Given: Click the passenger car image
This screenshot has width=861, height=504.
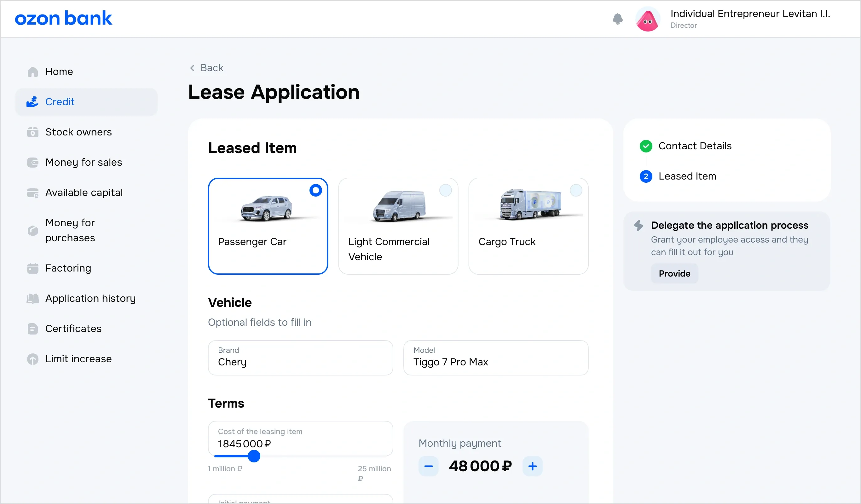Looking at the screenshot, I should click(x=267, y=209).
